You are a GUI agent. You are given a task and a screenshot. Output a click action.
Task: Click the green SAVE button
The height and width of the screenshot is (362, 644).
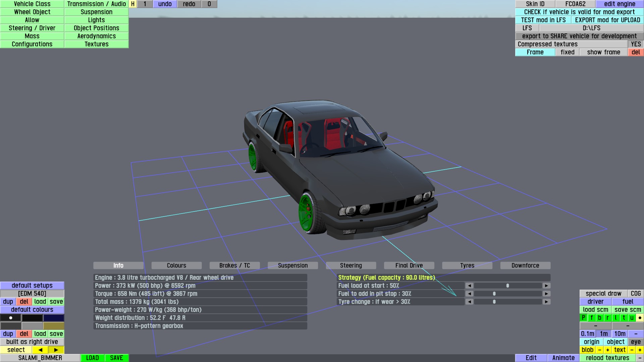click(116, 358)
